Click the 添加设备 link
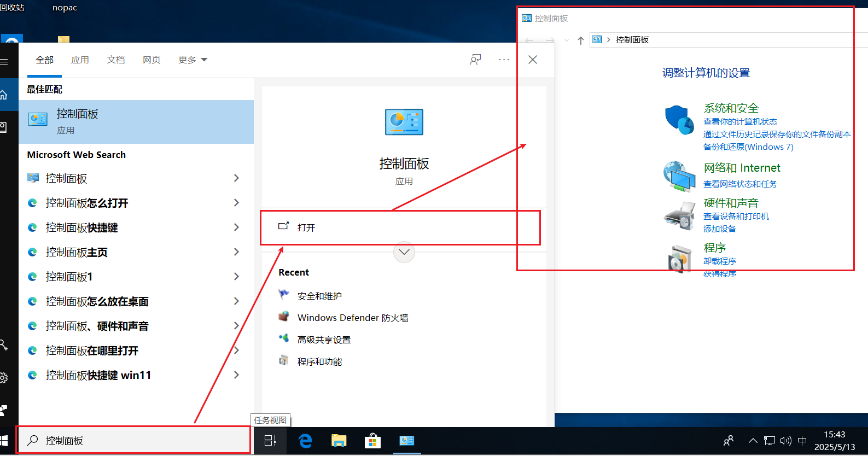The image size is (868, 456). click(720, 229)
